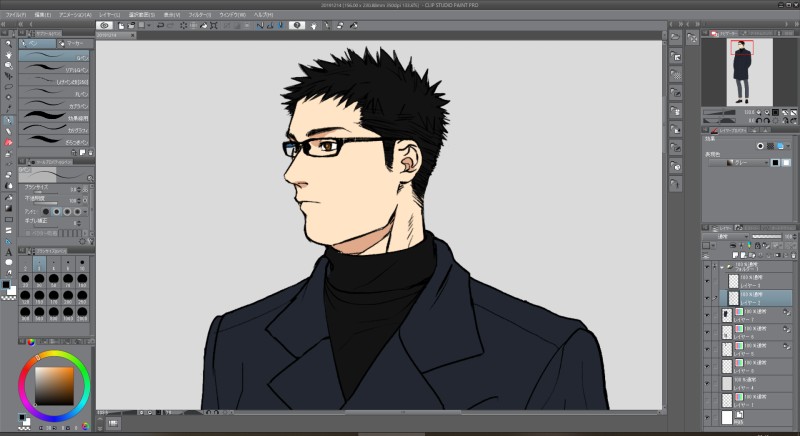
Task: Toggle Snap to Grid in toolbar
Action: [280, 25]
